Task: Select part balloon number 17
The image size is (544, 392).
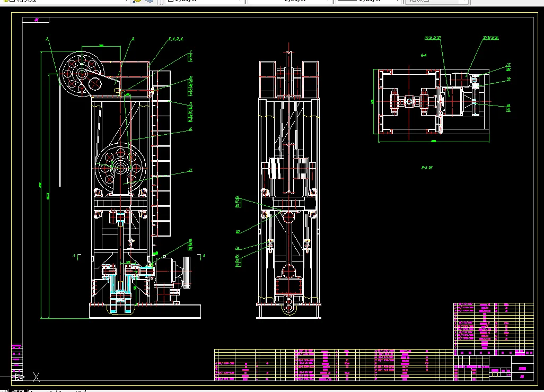Action: [190, 170]
